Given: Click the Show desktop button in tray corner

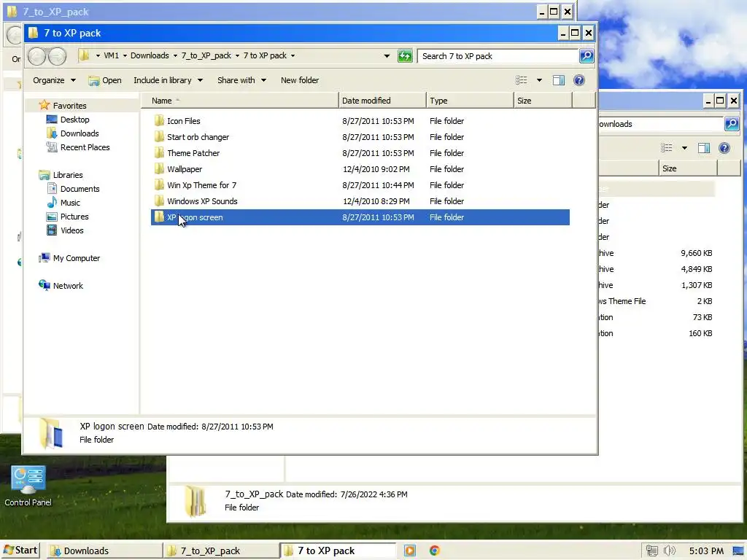Looking at the screenshot, I should pyautogui.click(x=739, y=551).
